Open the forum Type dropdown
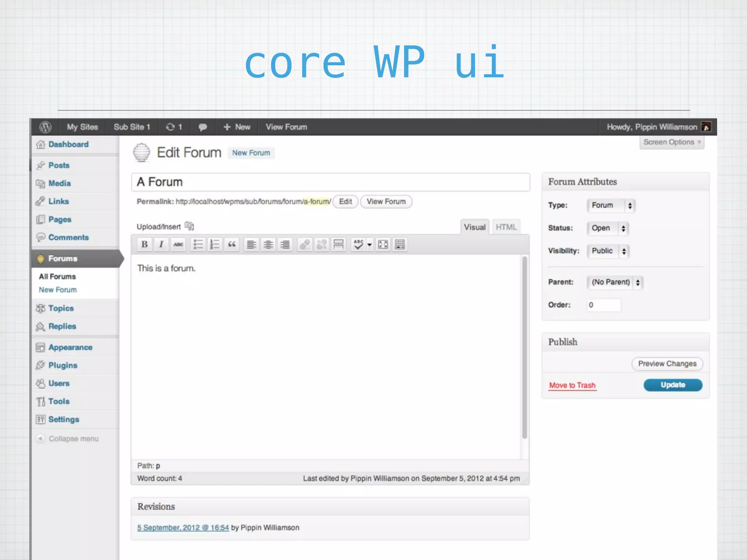 611,206
